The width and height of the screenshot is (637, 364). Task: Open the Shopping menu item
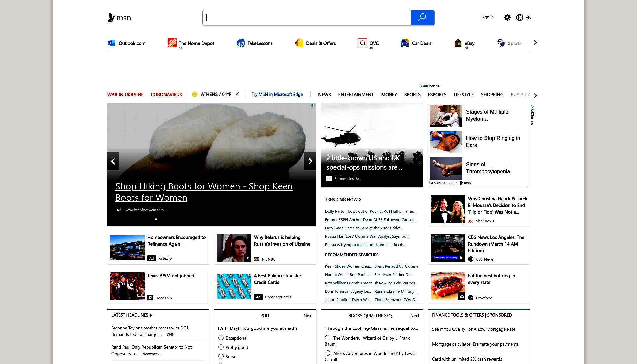[492, 95]
